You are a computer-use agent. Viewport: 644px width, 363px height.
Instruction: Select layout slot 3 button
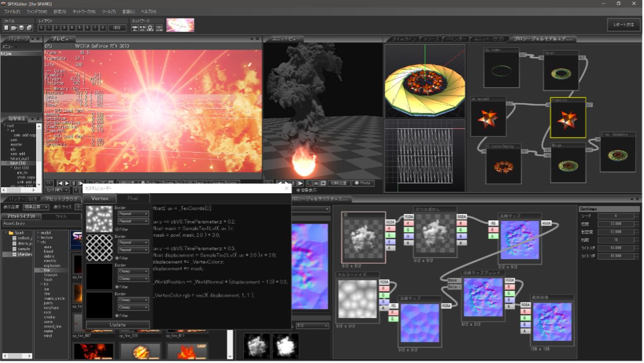(x=65, y=28)
